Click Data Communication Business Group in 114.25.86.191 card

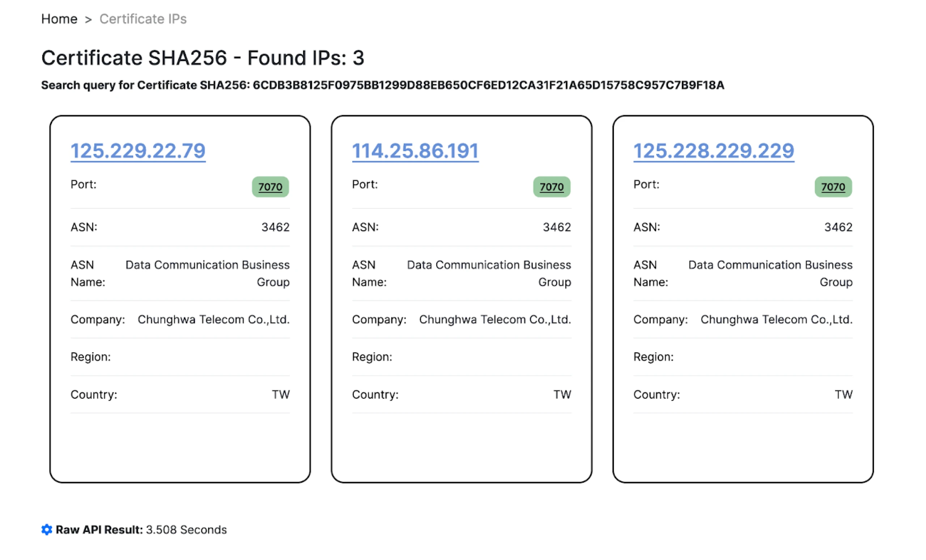coord(489,273)
